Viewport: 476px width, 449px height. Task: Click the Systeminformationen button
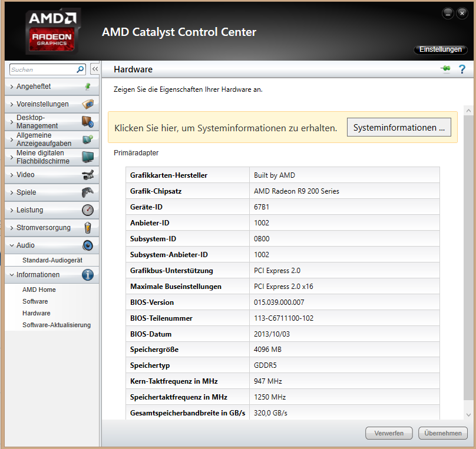pyautogui.click(x=399, y=127)
